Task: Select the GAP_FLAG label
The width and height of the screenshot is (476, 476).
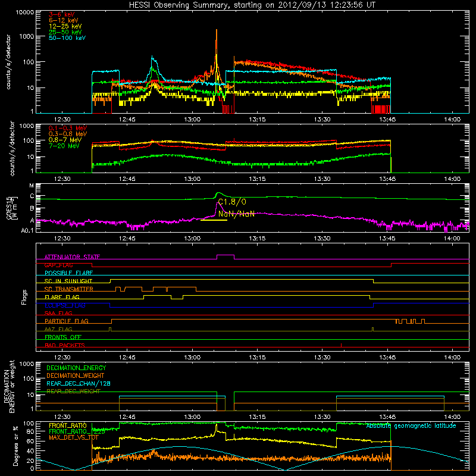Action: coord(58,265)
